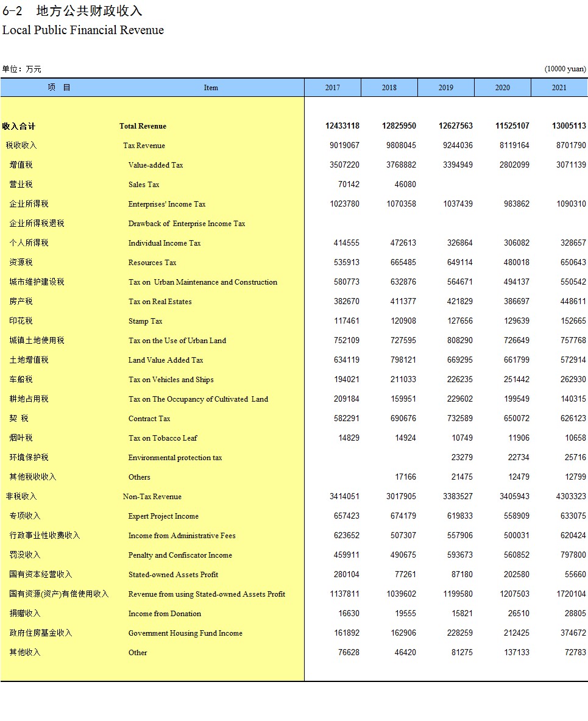The height and width of the screenshot is (721, 588).
Task: Click the 个人所得税 row heading
Action: [29, 243]
